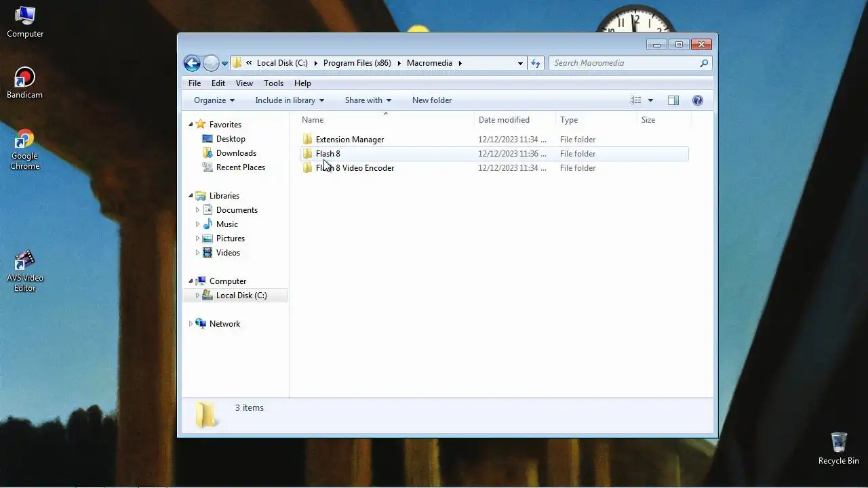This screenshot has width=868, height=488.
Task: Open Include in library dropdown
Action: click(x=290, y=100)
